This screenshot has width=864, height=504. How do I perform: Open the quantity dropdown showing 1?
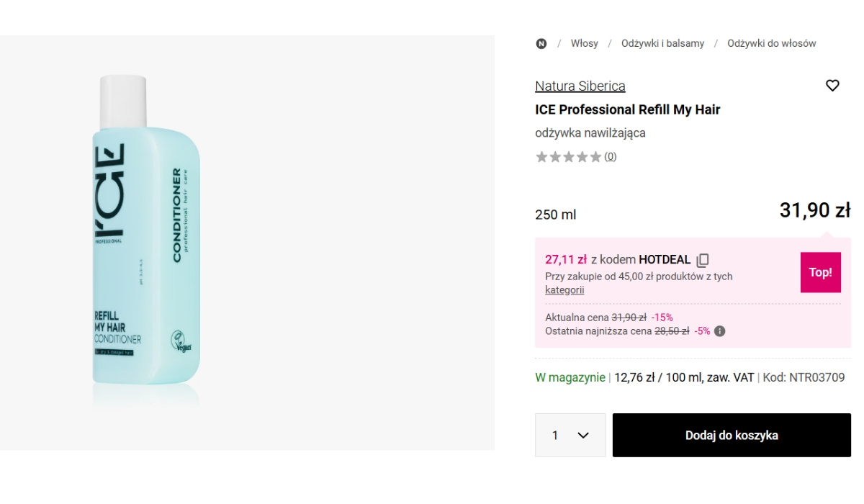click(570, 435)
